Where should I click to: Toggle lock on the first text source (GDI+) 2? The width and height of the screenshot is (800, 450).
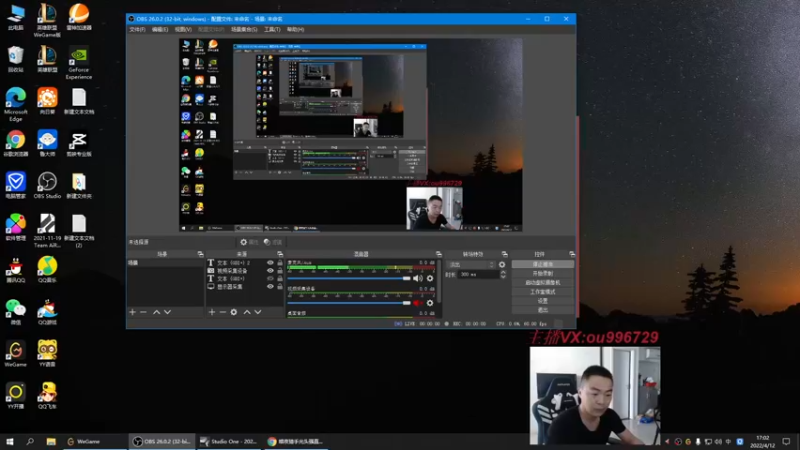280,263
